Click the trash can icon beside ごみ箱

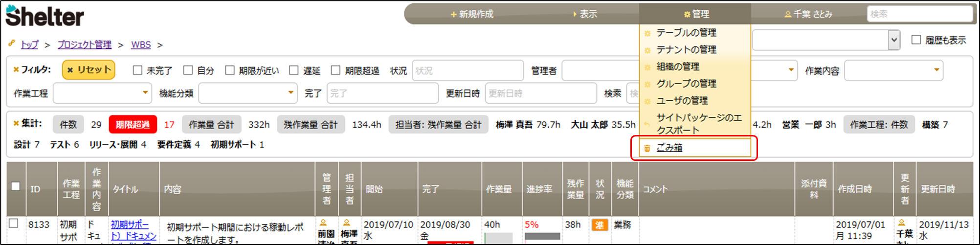coord(647,148)
